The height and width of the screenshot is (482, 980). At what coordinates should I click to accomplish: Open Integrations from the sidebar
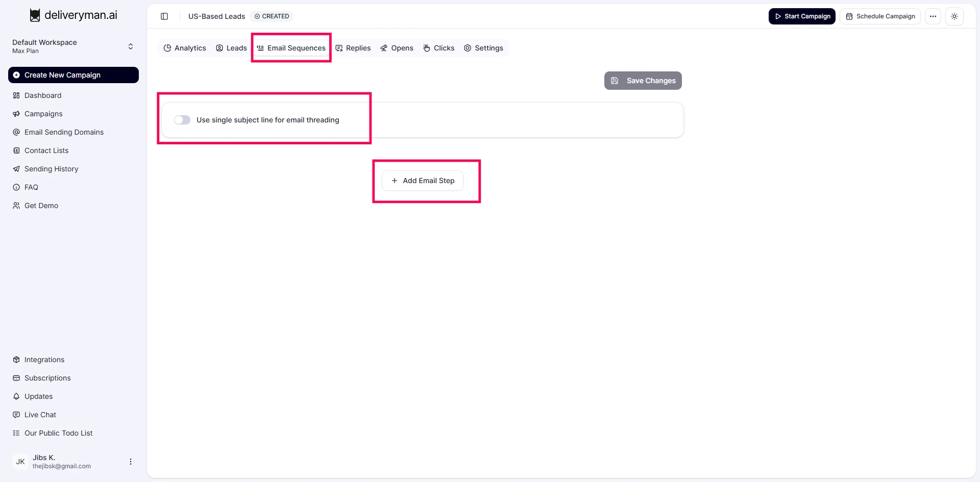(44, 360)
